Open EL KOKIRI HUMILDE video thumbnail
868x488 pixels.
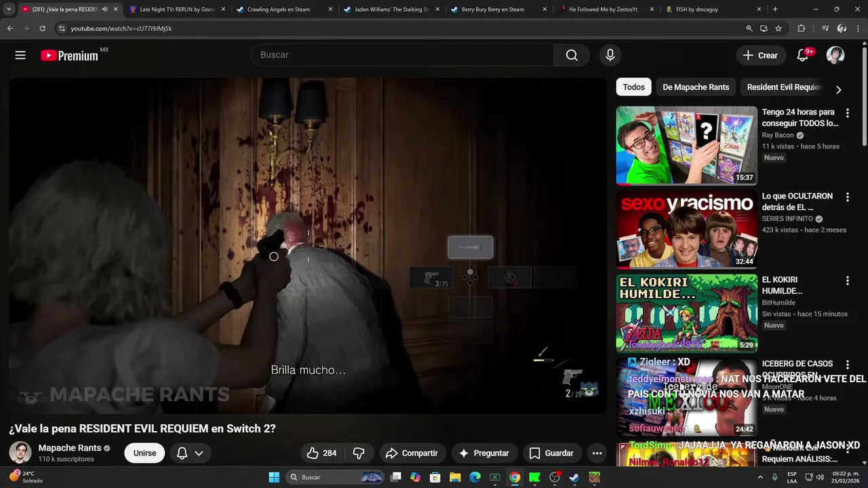click(686, 313)
